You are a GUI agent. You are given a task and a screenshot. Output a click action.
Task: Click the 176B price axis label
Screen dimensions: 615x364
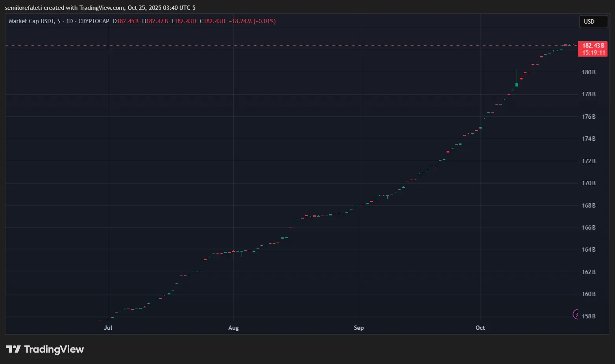pyautogui.click(x=589, y=117)
